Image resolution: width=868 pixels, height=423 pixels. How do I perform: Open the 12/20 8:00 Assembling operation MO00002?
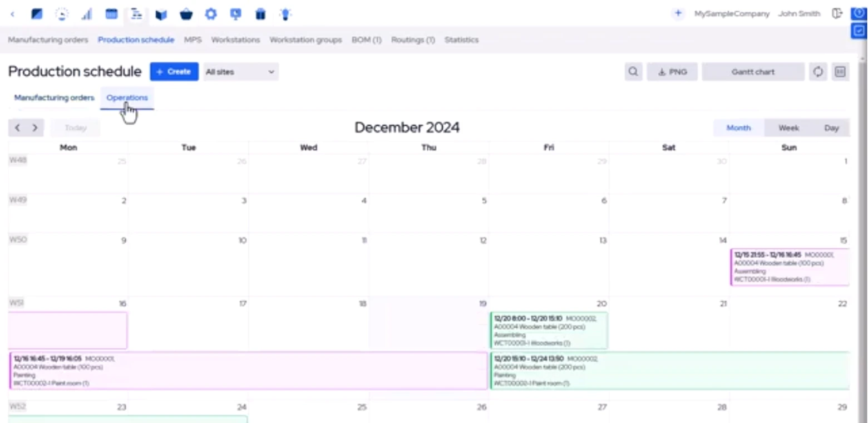pos(549,331)
